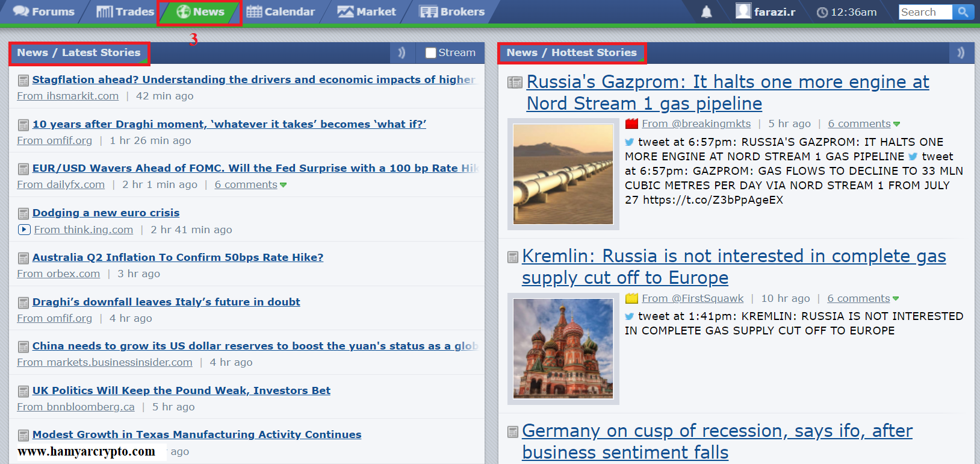Collapse the Hottest Stories panel using its arrow icon
The height and width of the screenshot is (464, 980).
point(961,53)
